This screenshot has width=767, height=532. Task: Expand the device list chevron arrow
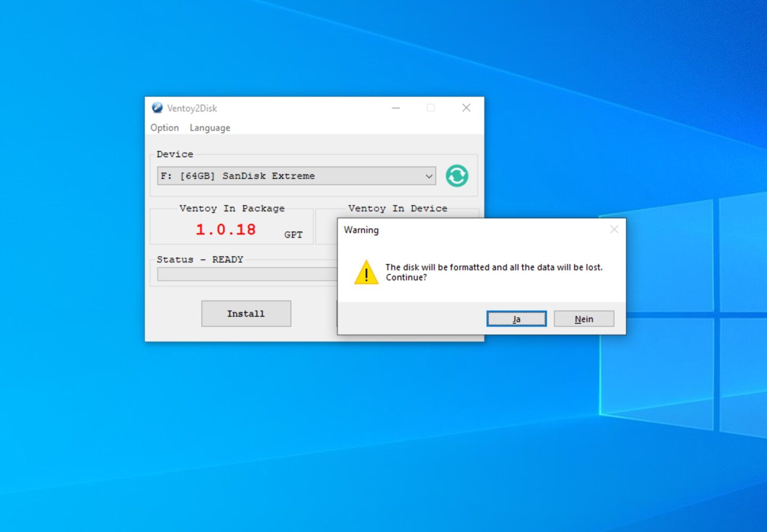pyautogui.click(x=429, y=176)
